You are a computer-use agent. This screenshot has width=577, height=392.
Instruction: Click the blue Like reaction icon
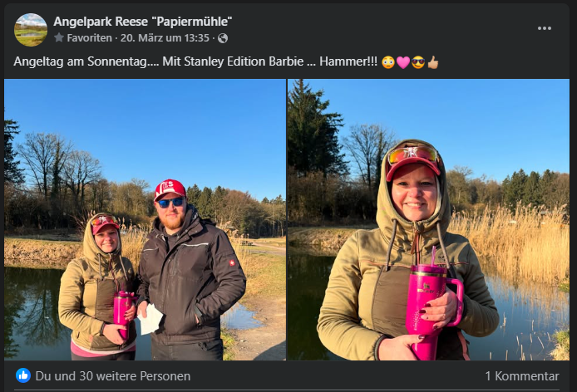pyautogui.click(x=23, y=375)
